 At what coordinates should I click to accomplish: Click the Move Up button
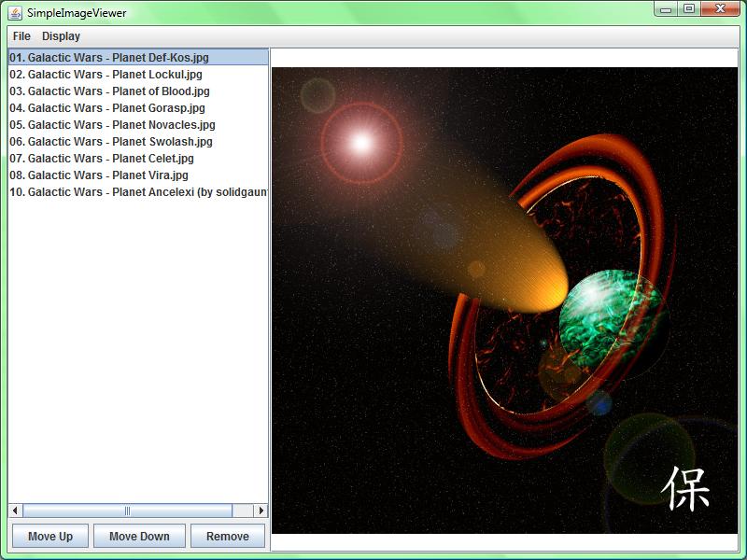(50, 536)
